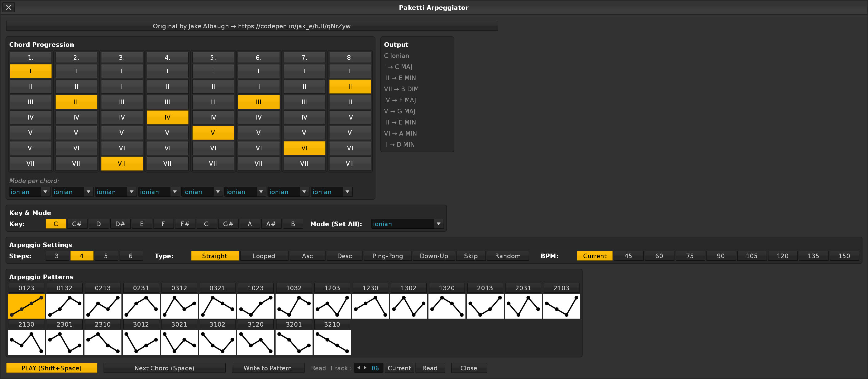Click the bottom Close button

pos(469,368)
